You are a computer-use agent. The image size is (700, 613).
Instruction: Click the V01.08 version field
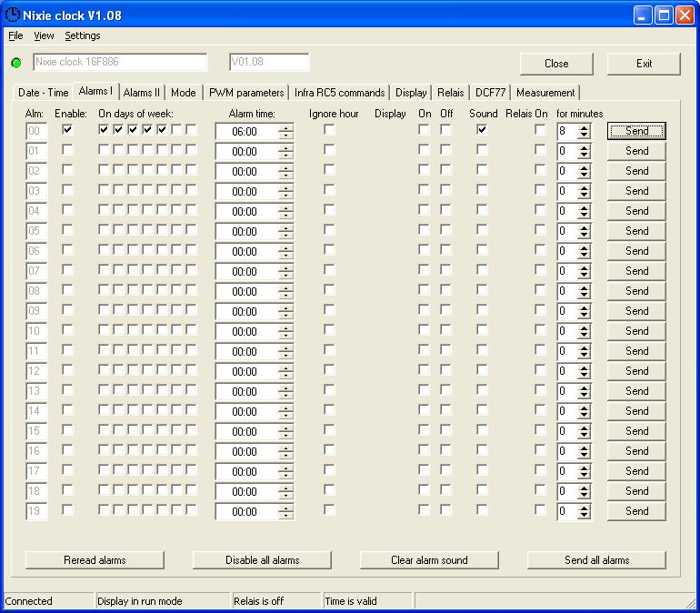click(269, 62)
